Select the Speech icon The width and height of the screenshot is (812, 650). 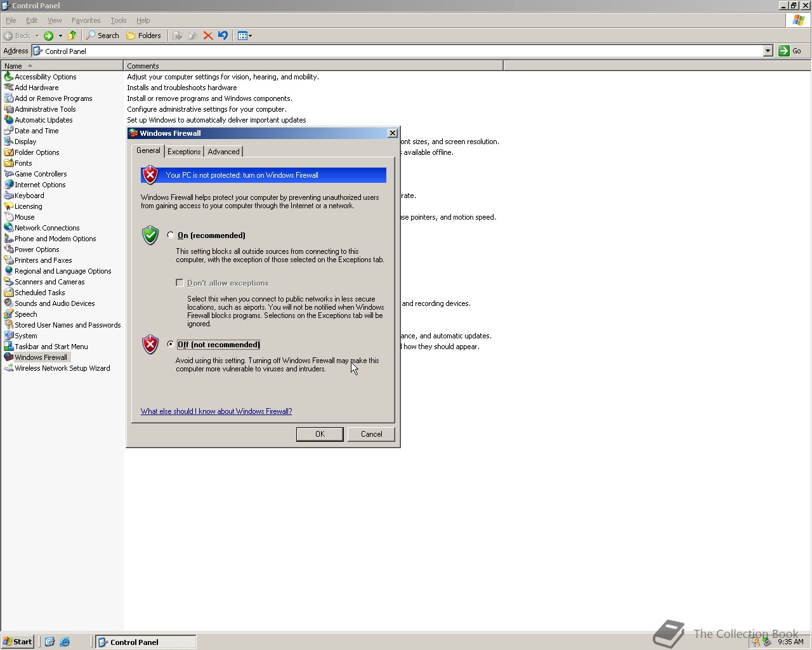point(9,314)
